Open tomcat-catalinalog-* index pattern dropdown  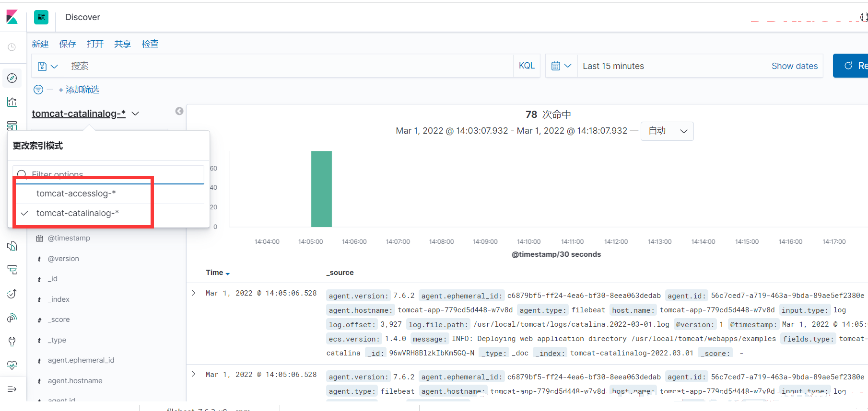pos(85,114)
